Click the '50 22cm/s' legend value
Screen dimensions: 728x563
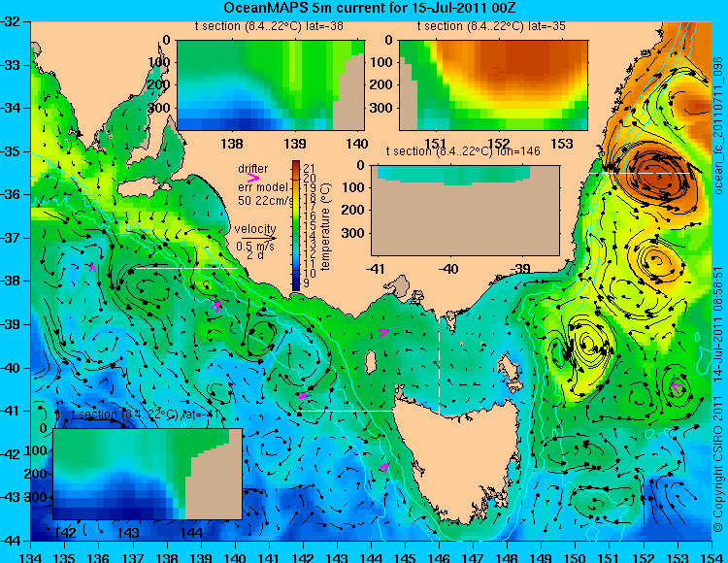pos(266,201)
